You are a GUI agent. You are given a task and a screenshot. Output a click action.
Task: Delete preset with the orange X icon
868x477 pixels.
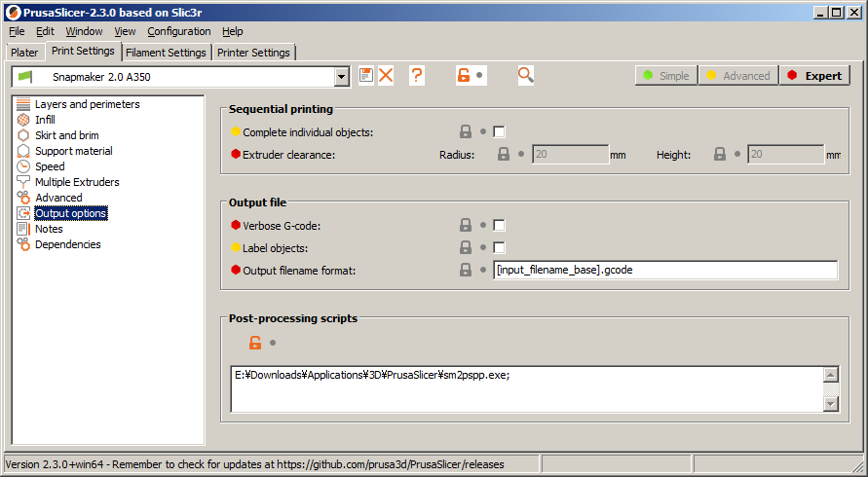click(386, 75)
